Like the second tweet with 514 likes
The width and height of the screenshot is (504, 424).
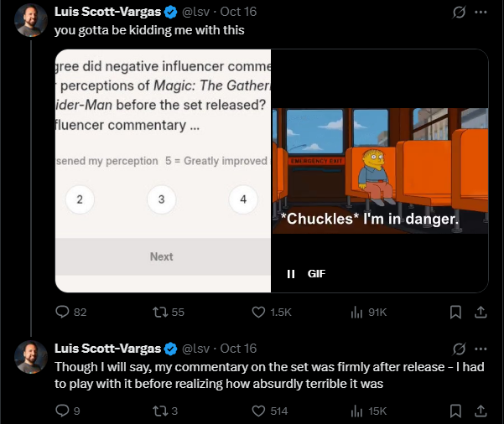pos(259,411)
